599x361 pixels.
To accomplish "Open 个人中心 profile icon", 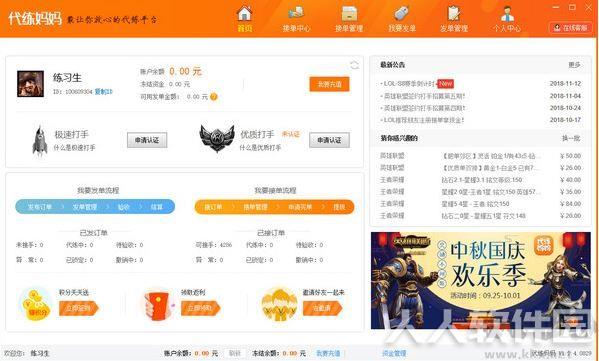I will point(507,14).
